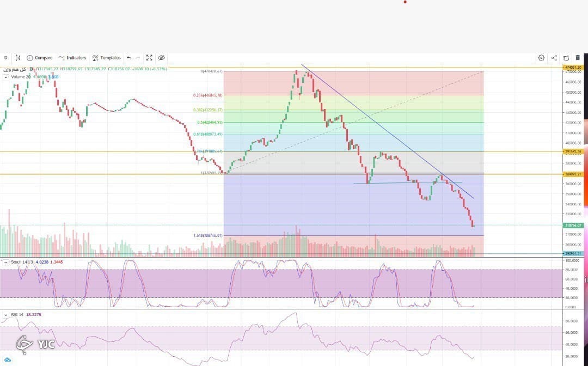The width and height of the screenshot is (588, 366).
Task: Select the 0(470428.67) Fibonacci label
Action: [211, 71]
